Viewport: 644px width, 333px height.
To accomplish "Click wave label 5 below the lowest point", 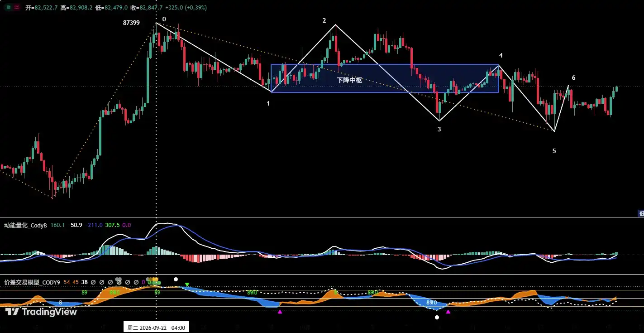I will point(554,151).
